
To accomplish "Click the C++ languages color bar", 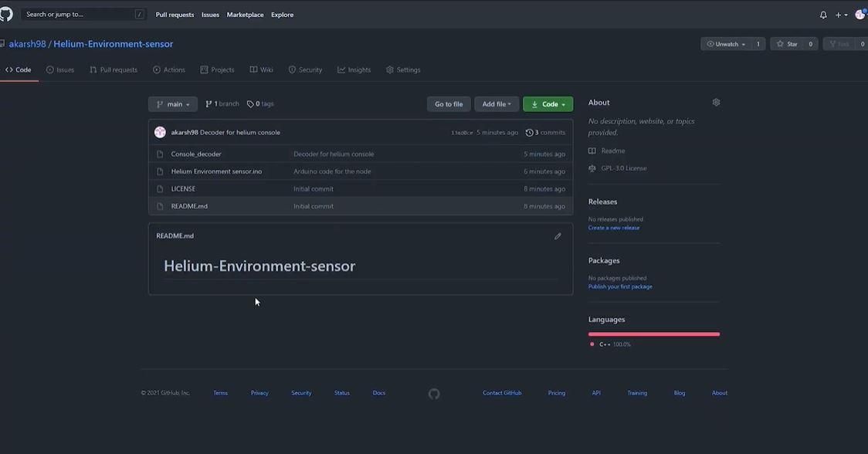I will (x=654, y=334).
